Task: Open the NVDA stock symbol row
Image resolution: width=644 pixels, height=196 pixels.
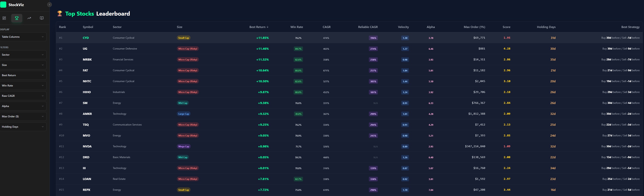Action: 87,146
